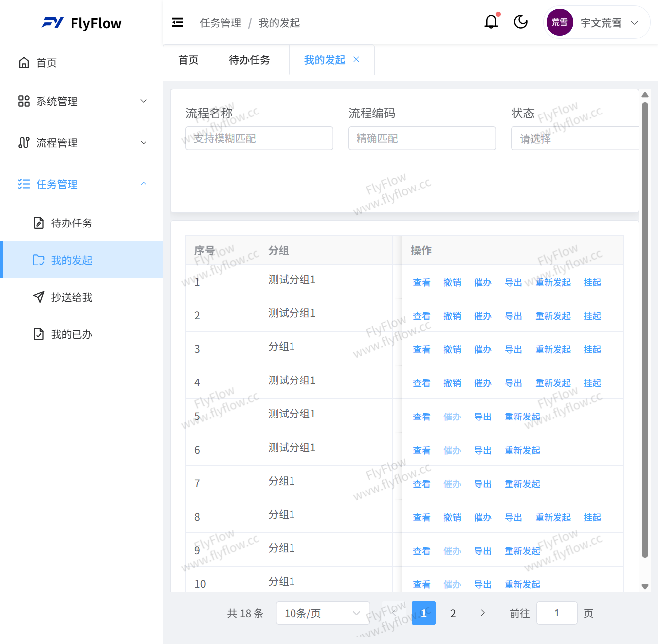
Task: Click next page arrow in pagination
Action: tap(483, 613)
